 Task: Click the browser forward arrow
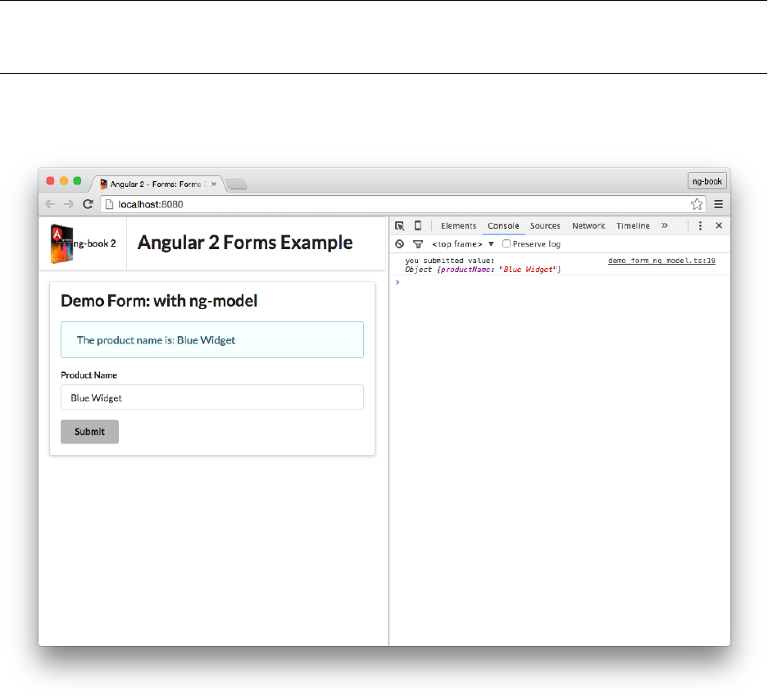tap(69, 204)
